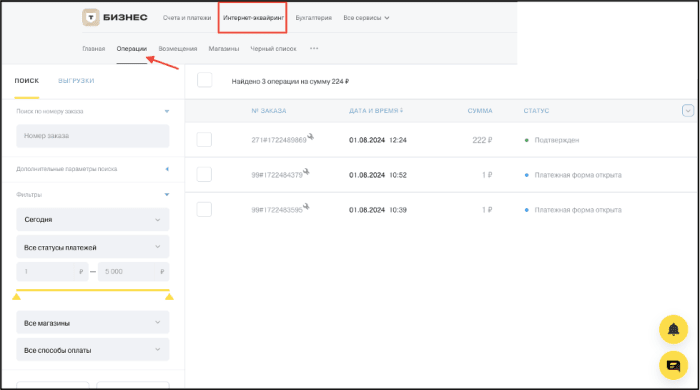This screenshot has width=700, height=390.
Task: Click the СУММА column header
Action: point(480,111)
